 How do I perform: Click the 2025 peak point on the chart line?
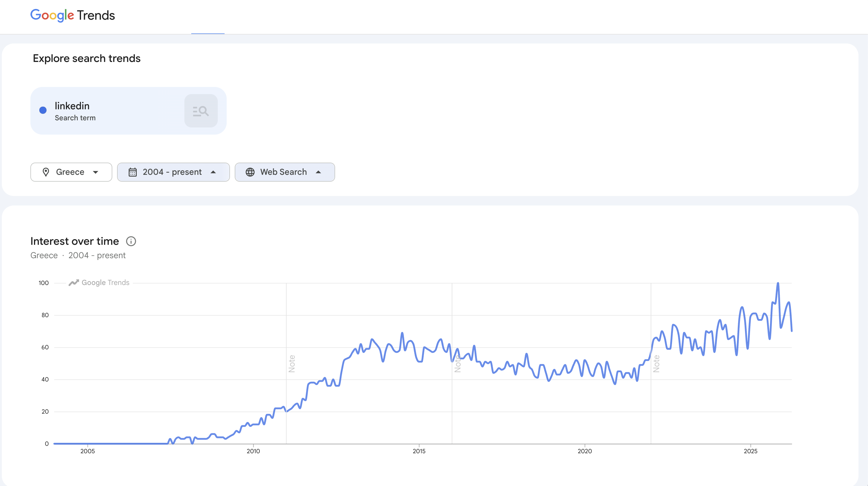[x=778, y=283]
